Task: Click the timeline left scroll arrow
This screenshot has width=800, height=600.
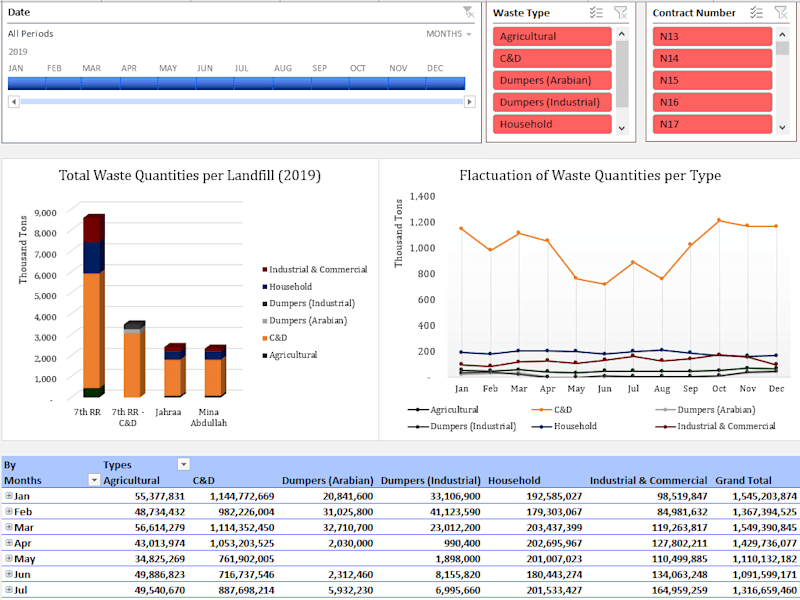Action: tap(14, 102)
